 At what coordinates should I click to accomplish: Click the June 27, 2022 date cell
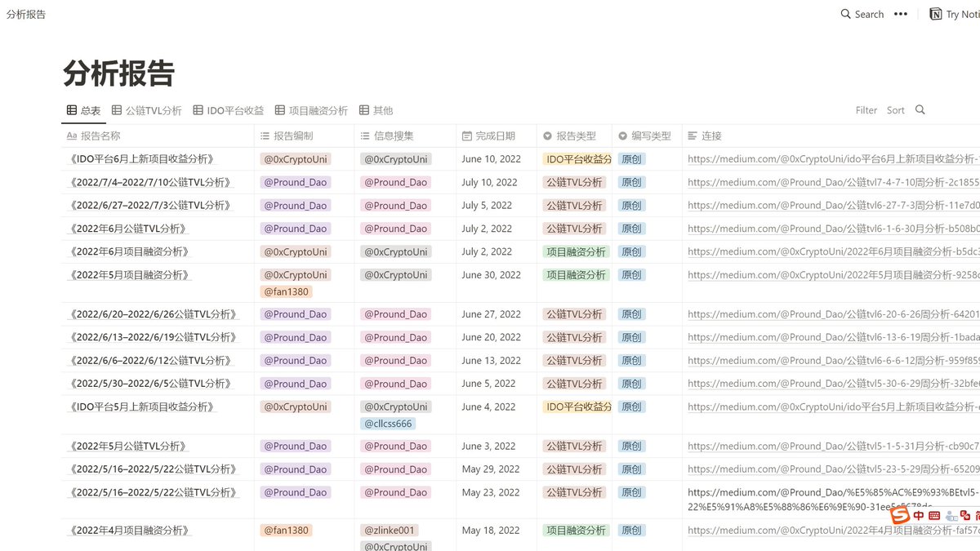pyautogui.click(x=491, y=314)
